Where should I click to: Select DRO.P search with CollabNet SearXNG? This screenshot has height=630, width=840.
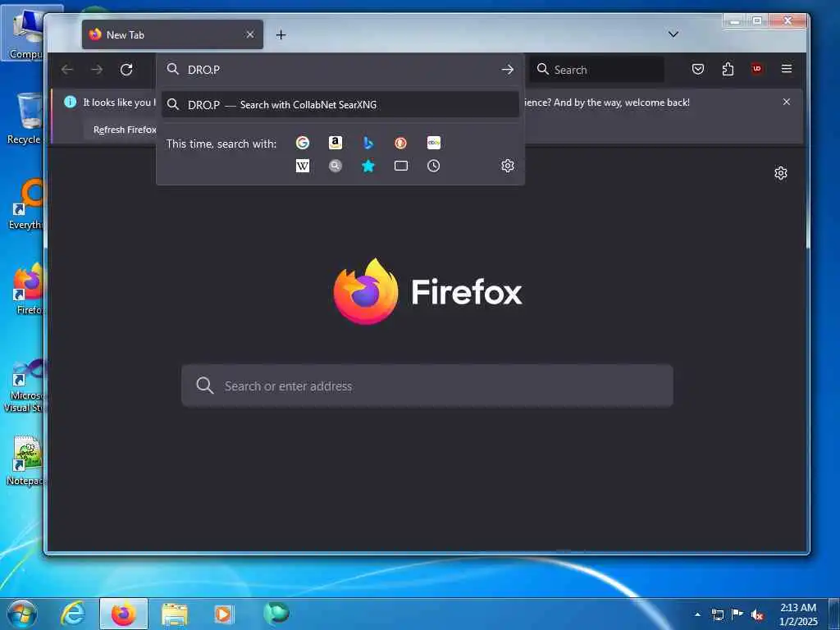[340, 104]
